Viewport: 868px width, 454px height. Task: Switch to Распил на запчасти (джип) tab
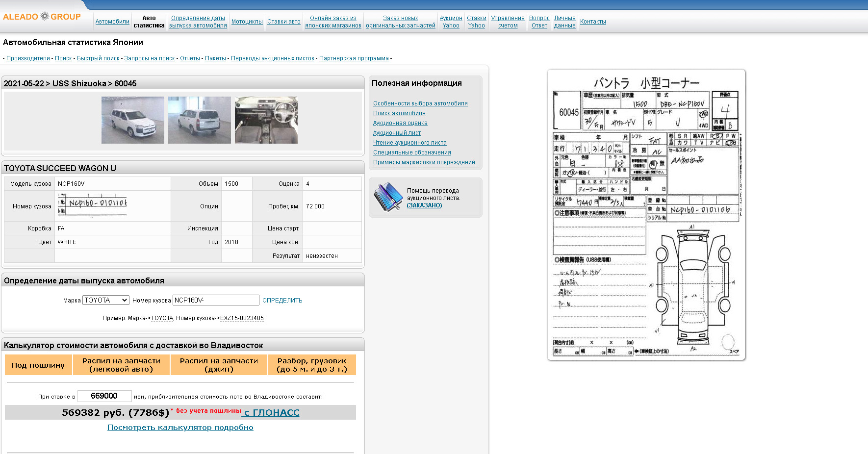tap(219, 365)
